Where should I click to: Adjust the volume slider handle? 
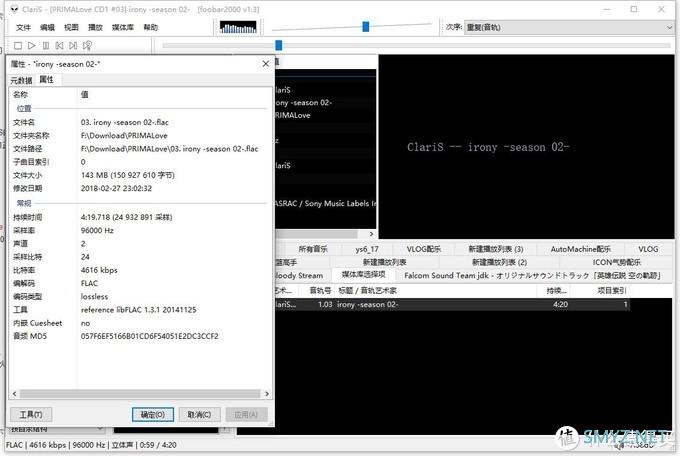[366, 27]
